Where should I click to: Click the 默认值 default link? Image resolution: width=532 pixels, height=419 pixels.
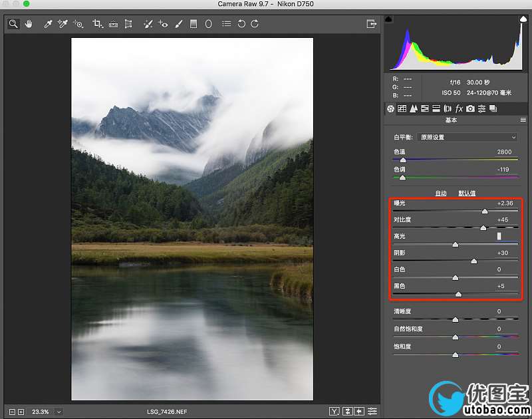pos(467,193)
